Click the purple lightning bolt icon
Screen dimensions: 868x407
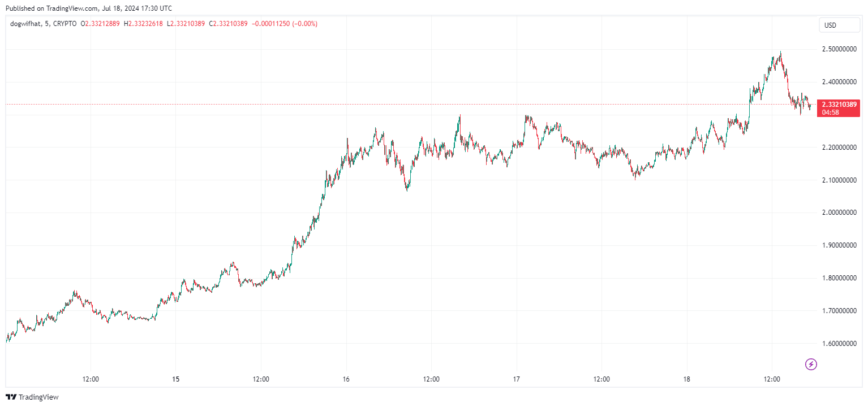811,364
